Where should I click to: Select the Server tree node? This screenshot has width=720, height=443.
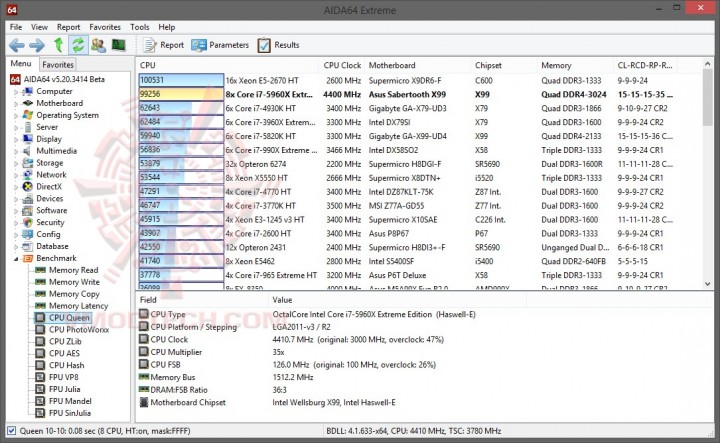(47, 127)
